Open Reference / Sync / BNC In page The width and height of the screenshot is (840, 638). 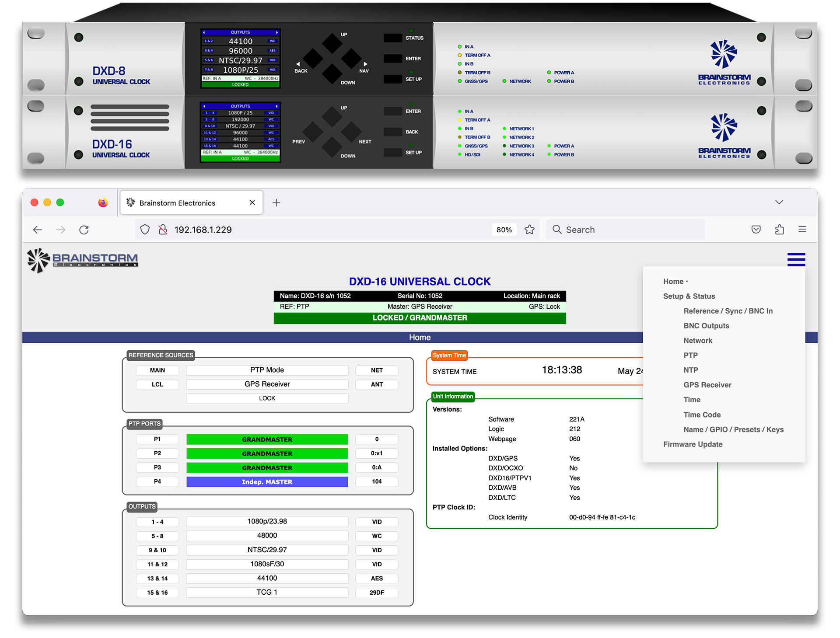click(x=728, y=311)
